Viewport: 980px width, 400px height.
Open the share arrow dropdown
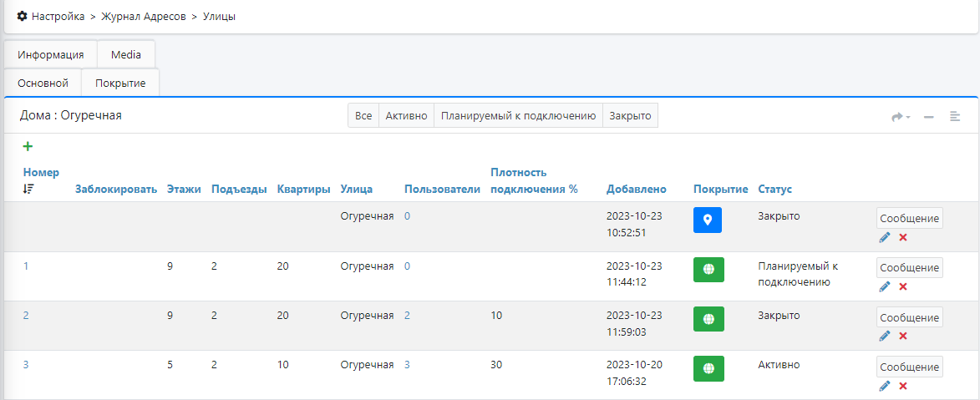900,117
